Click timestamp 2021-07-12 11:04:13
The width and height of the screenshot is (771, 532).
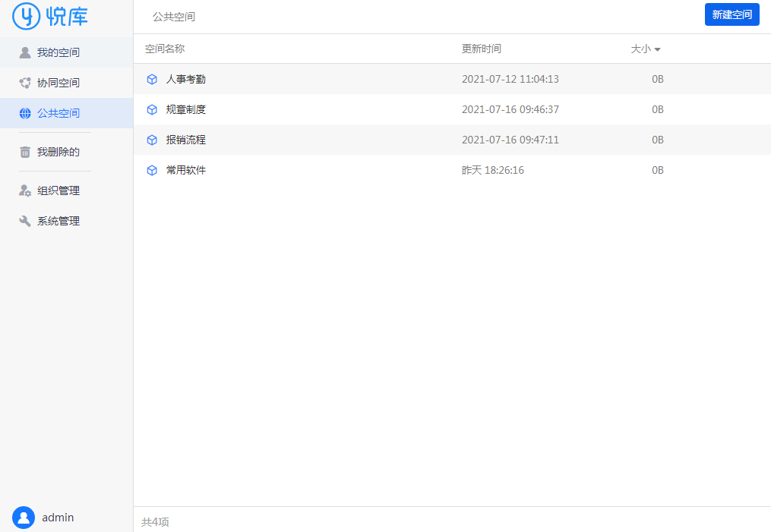pos(510,79)
